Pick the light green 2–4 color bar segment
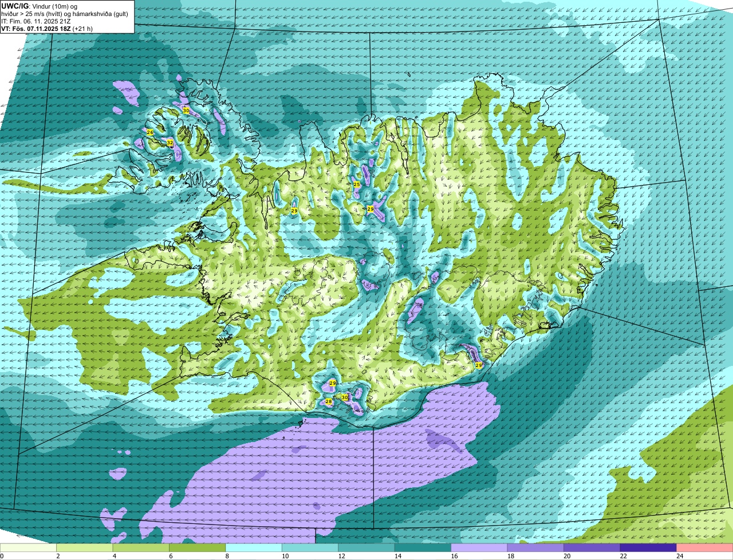Screen dimensions: 733x560 click(85, 548)
